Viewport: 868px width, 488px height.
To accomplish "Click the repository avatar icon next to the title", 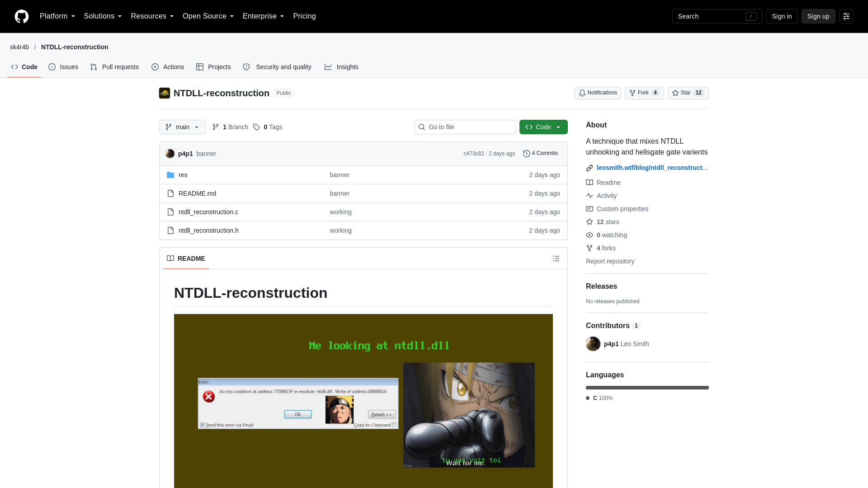I will point(165,93).
